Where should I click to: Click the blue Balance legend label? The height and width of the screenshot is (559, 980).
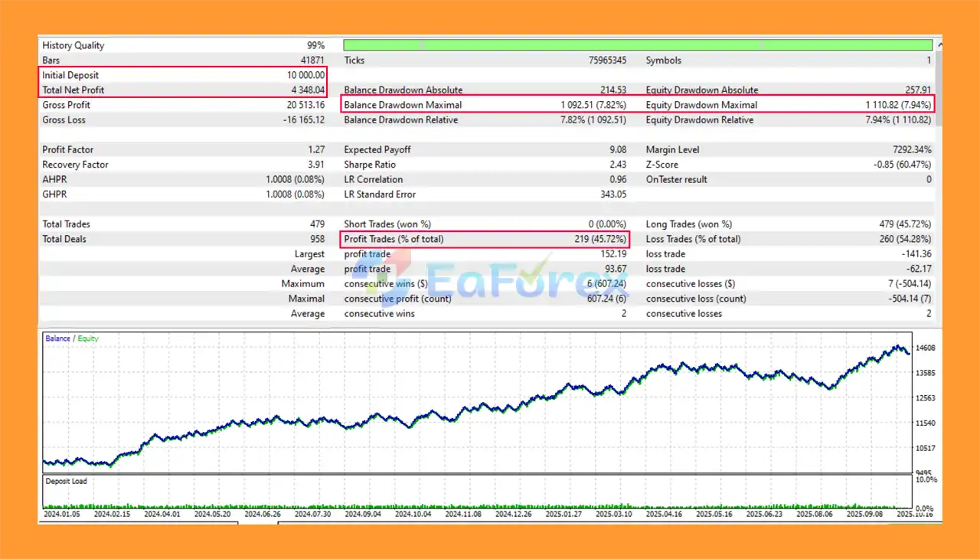[57, 338]
